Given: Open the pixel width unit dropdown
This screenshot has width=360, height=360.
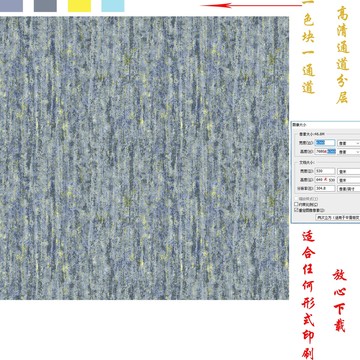Looking at the screenshot, I should point(349,143).
